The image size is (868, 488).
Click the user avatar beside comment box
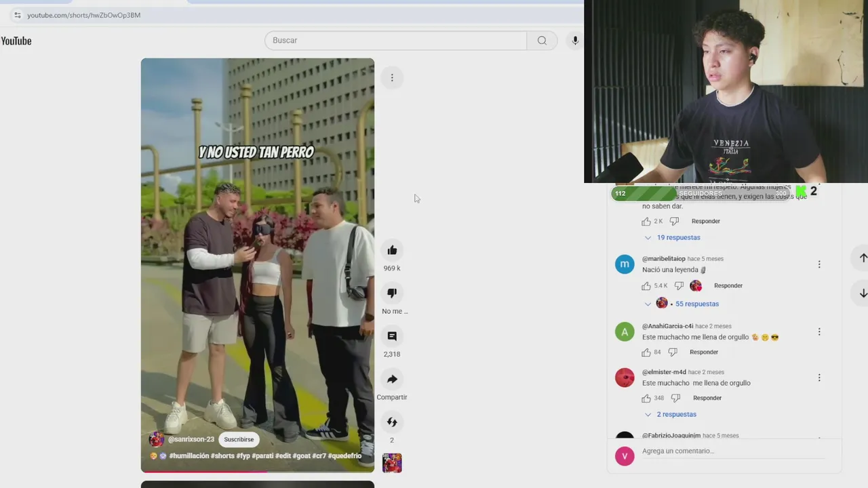click(x=625, y=456)
